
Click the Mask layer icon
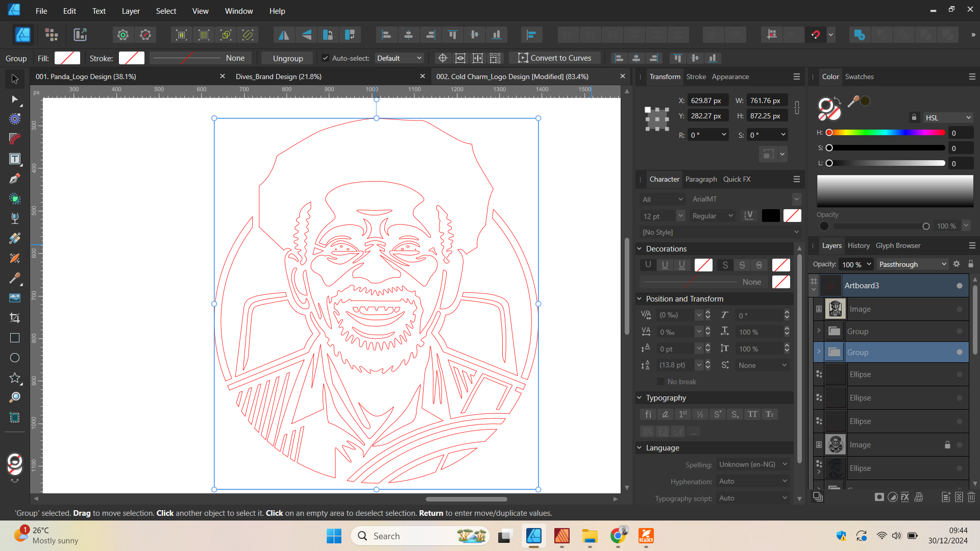879,497
